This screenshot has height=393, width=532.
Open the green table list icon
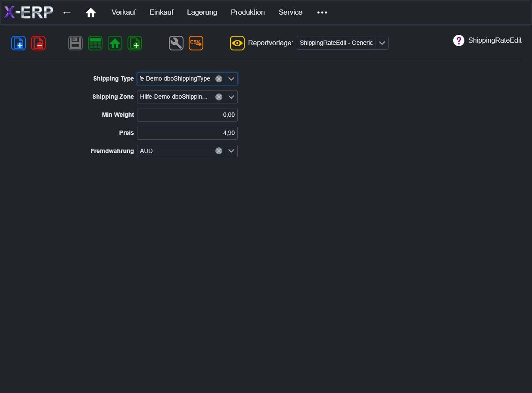point(95,43)
